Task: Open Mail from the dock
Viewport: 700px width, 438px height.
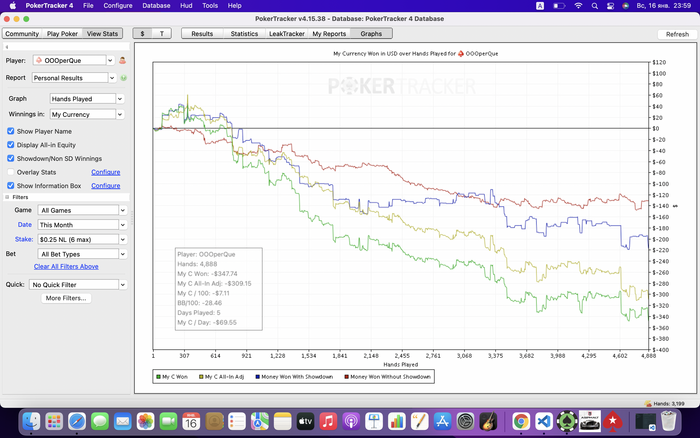Action: coord(122,421)
